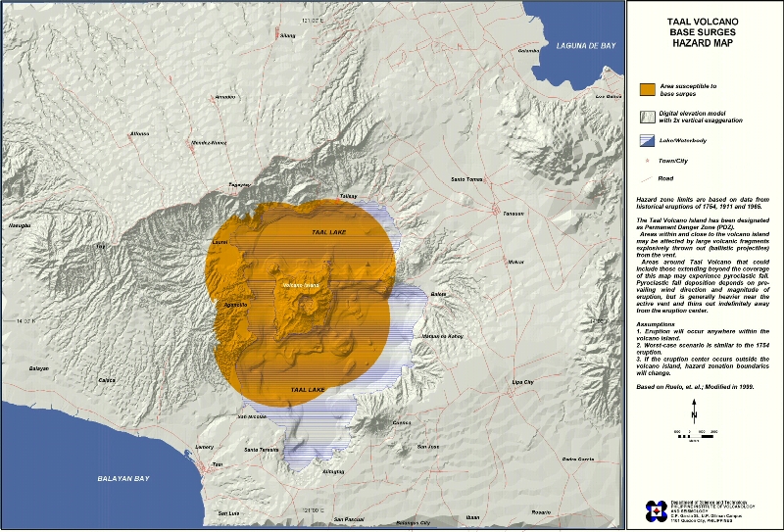Screen dimensions: 784x532
Task: Click the orange base surges legend swatch
Action: click(x=647, y=90)
